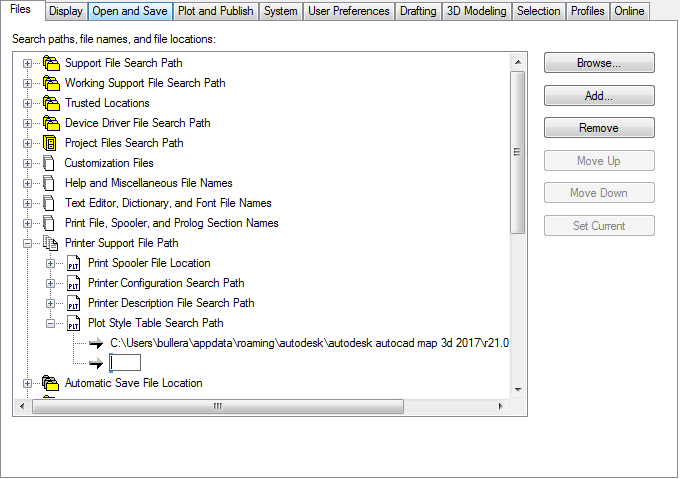680x479 pixels.
Task: Click the PLT icon for Print Spooler File Location
Action: [73, 263]
